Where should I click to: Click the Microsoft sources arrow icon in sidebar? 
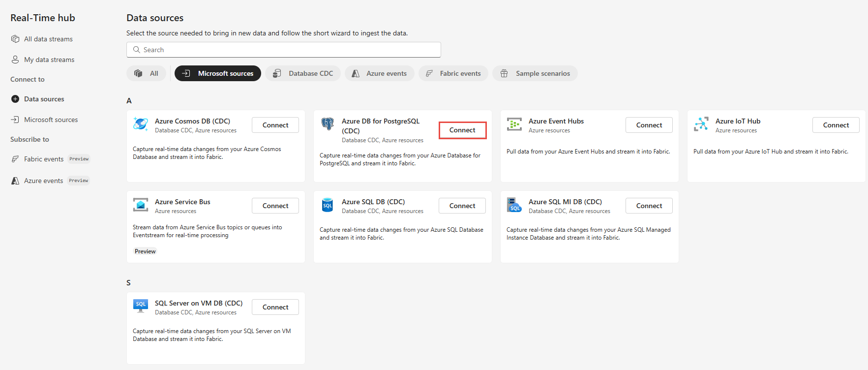15,120
